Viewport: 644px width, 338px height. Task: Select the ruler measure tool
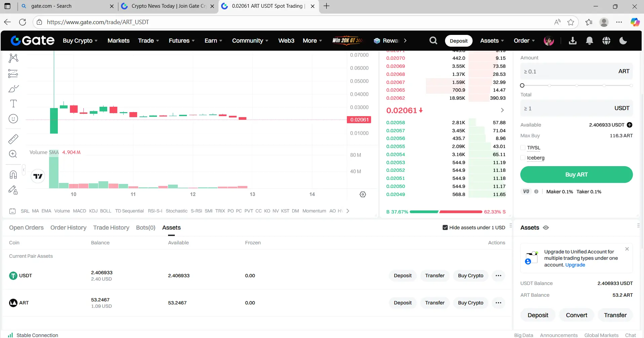13,139
